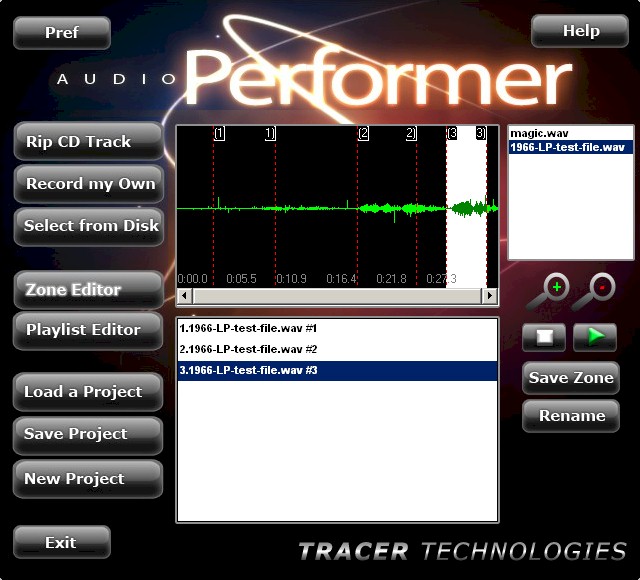The width and height of the screenshot is (640, 580).
Task: Click the 0:21.8 time label on the waveform
Action: pos(391,279)
